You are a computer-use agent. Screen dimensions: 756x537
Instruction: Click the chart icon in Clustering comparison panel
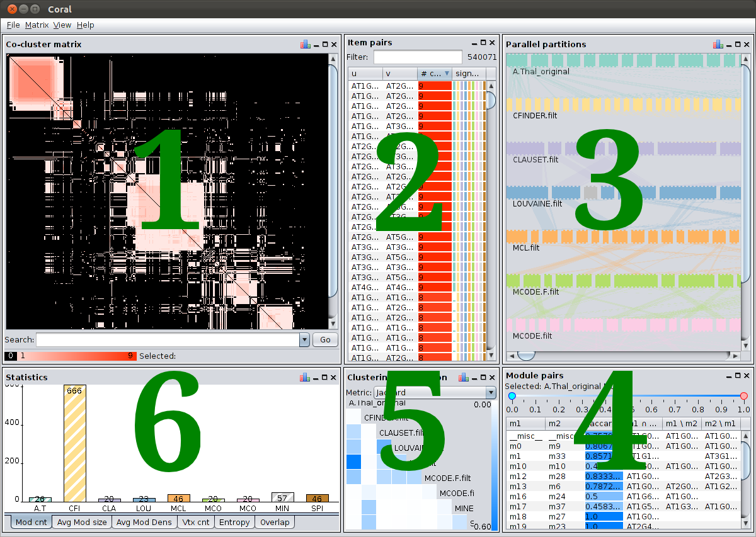pos(464,377)
